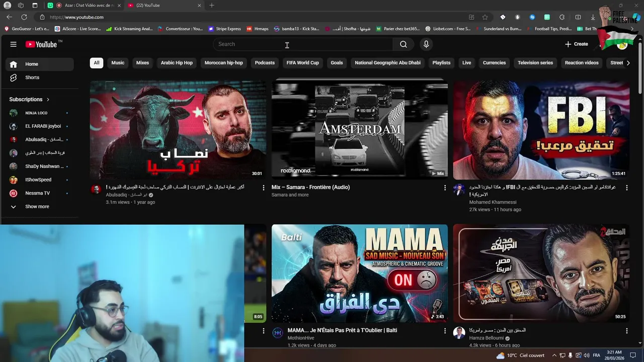This screenshot has height=362, width=644.
Task: Open more options for Mix Samara video
Action: [445, 188]
